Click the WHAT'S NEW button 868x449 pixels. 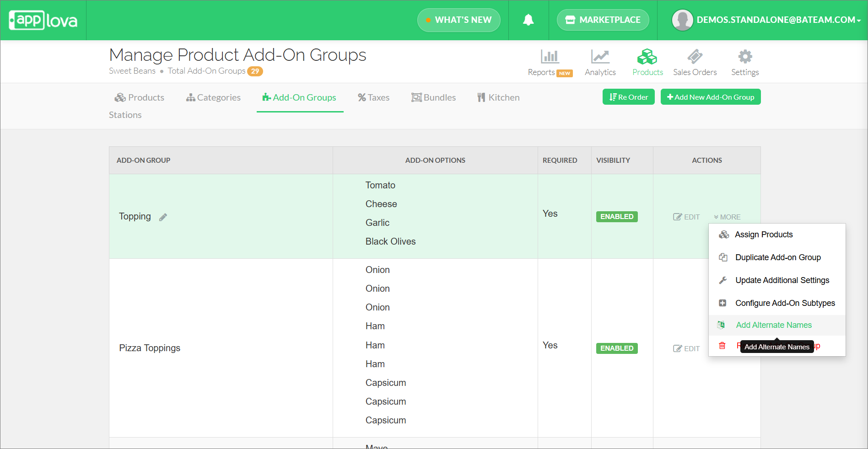tap(458, 20)
